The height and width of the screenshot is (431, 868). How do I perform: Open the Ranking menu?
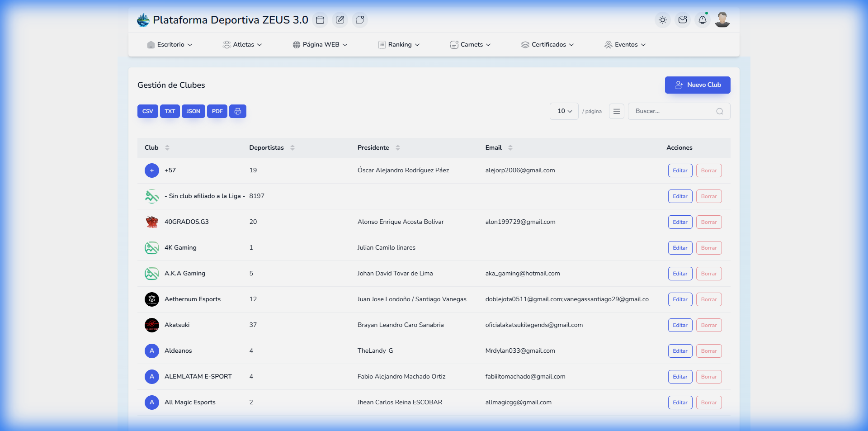point(399,45)
